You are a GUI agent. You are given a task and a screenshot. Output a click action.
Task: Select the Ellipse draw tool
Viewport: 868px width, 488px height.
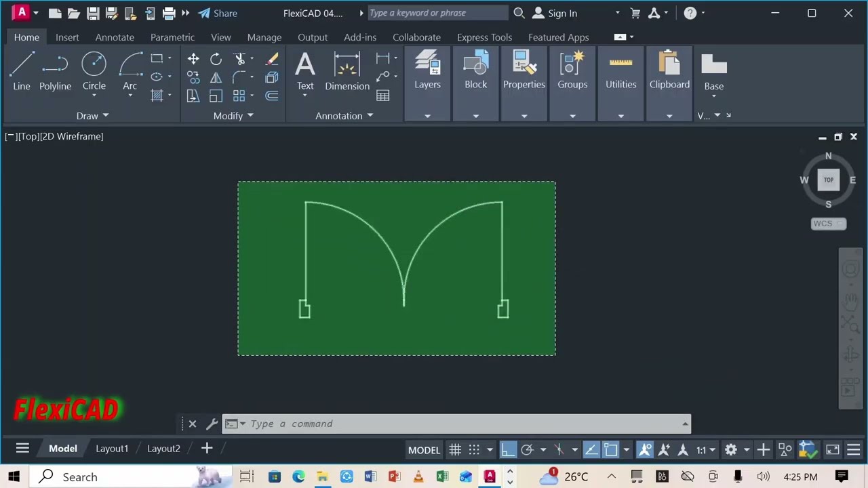(157, 77)
